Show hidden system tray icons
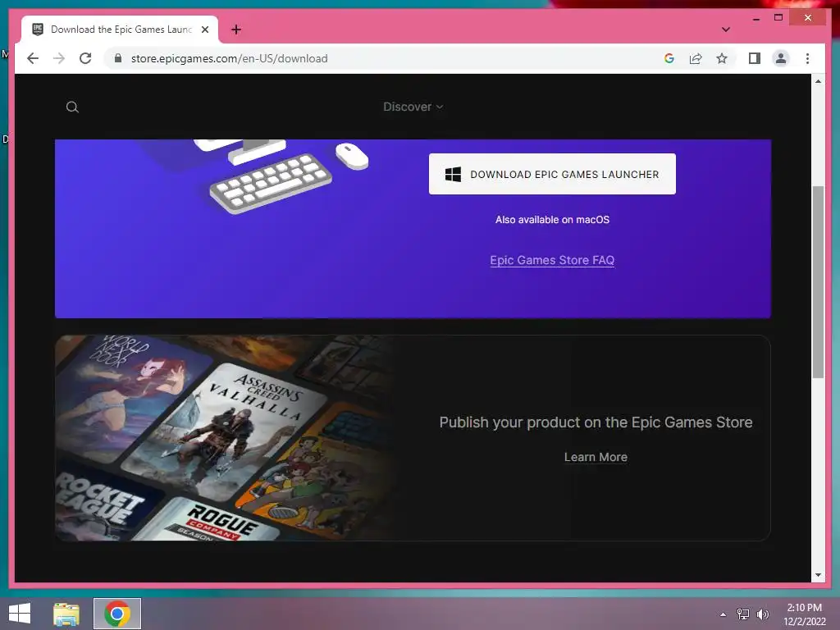 (724, 614)
